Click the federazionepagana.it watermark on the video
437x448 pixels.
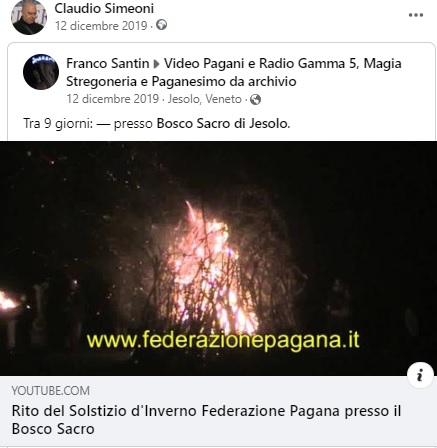coord(223,340)
